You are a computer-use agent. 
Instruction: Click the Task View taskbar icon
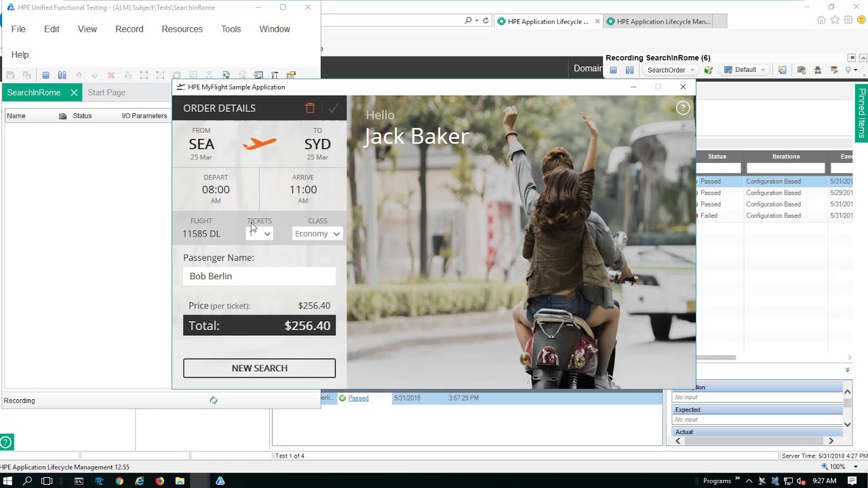pos(47,481)
